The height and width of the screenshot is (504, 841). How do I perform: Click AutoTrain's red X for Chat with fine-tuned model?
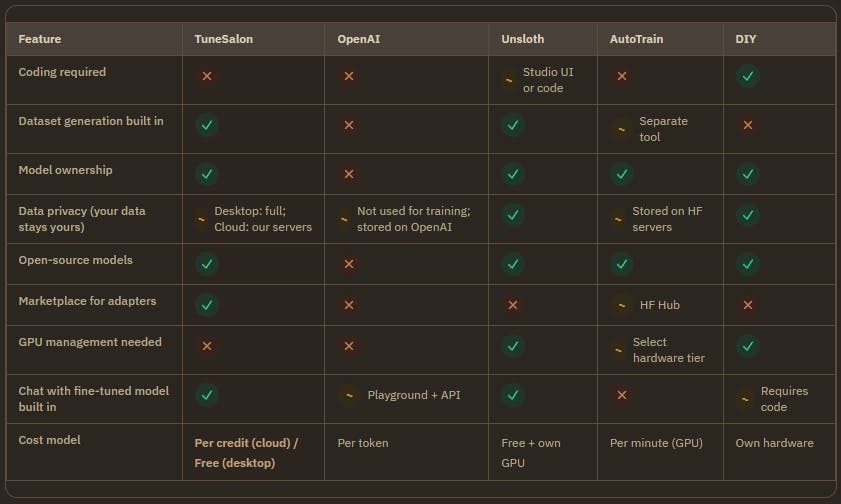622,395
